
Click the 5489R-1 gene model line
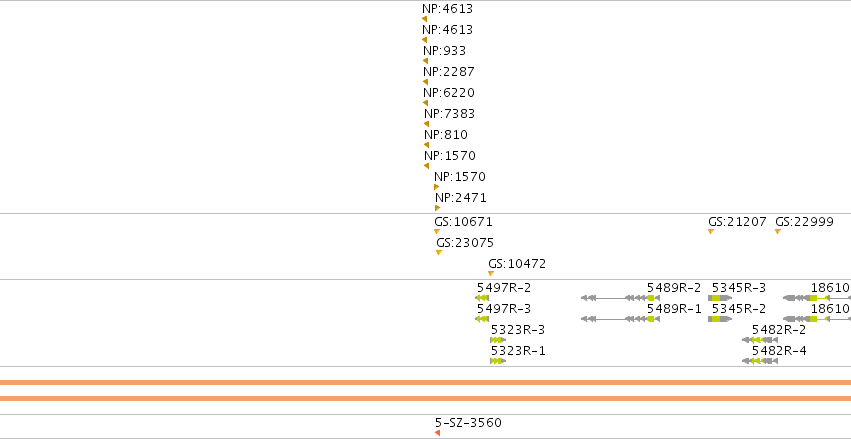(620, 319)
